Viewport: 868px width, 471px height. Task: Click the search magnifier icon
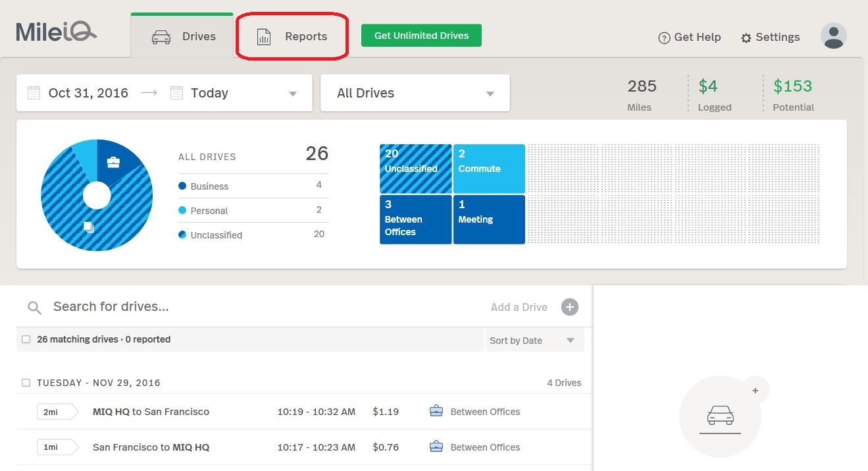click(35, 308)
